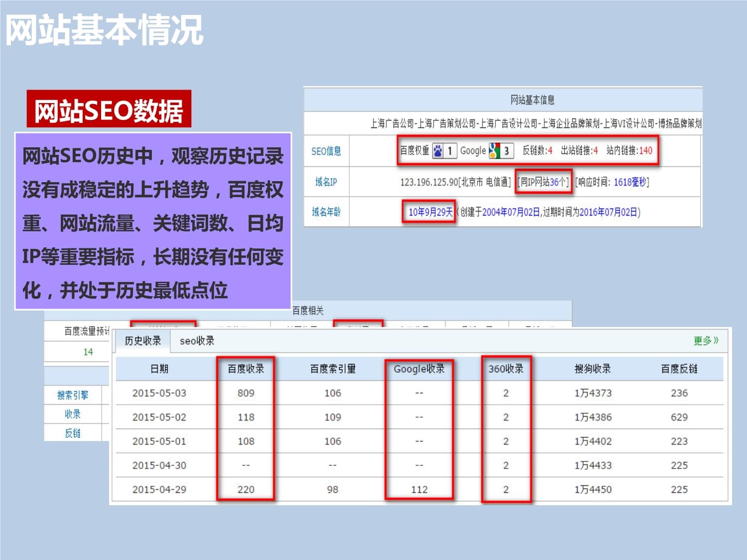Click the 同IP网站36个 link

click(543, 182)
